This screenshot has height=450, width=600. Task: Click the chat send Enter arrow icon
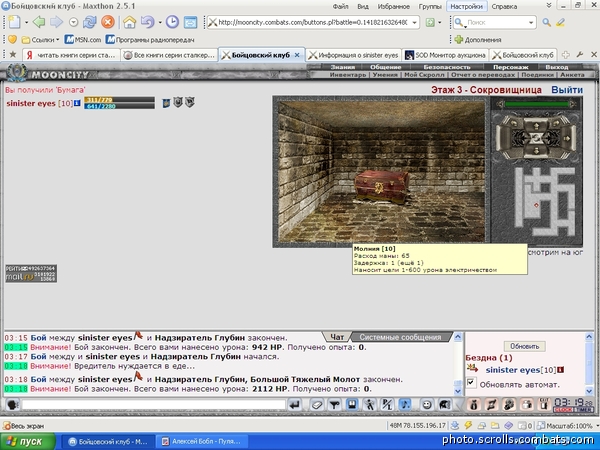(295, 405)
